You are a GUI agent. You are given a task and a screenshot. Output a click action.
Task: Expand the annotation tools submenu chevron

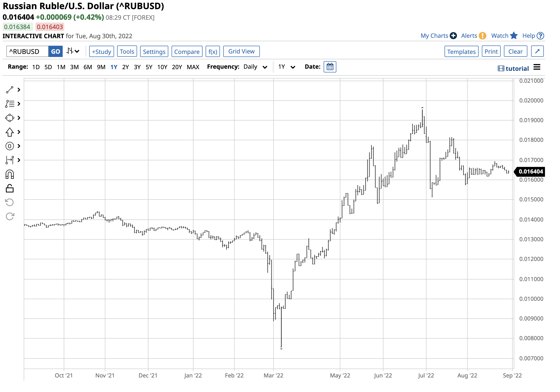[19, 104]
